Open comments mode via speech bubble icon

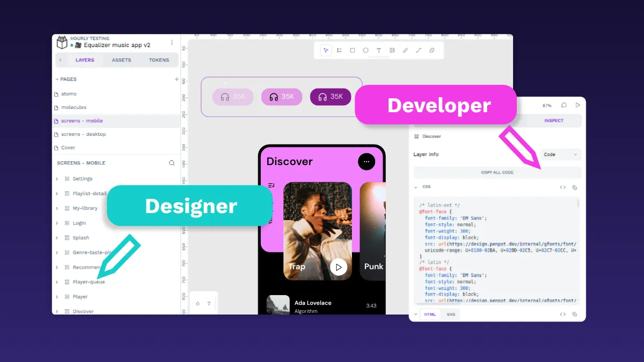click(564, 105)
